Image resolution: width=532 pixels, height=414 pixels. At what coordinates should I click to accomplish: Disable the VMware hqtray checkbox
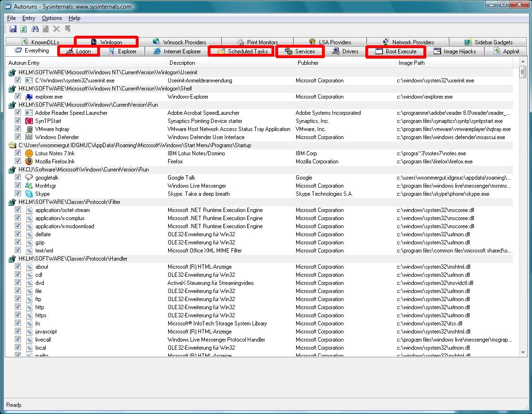[x=18, y=129]
